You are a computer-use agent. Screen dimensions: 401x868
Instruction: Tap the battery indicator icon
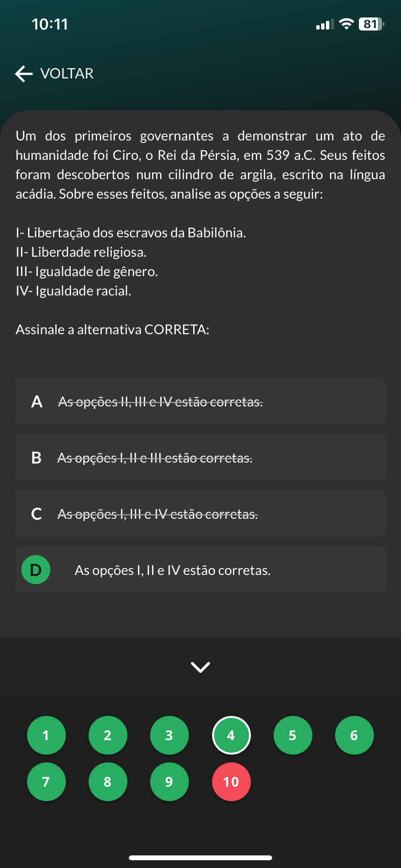point(371,24)
